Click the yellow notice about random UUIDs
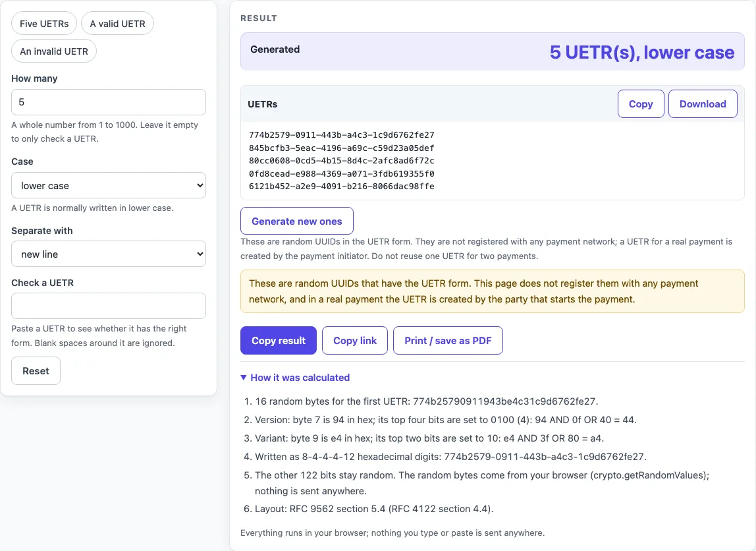756x551 pixels. pyautogui.click(x=493, y=291)
